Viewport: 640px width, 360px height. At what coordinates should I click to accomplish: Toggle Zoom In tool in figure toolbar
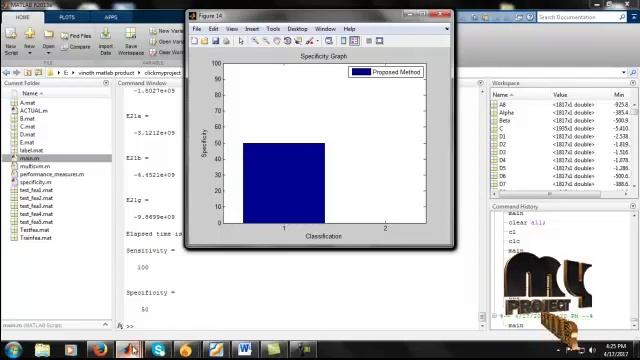(255, 41)
